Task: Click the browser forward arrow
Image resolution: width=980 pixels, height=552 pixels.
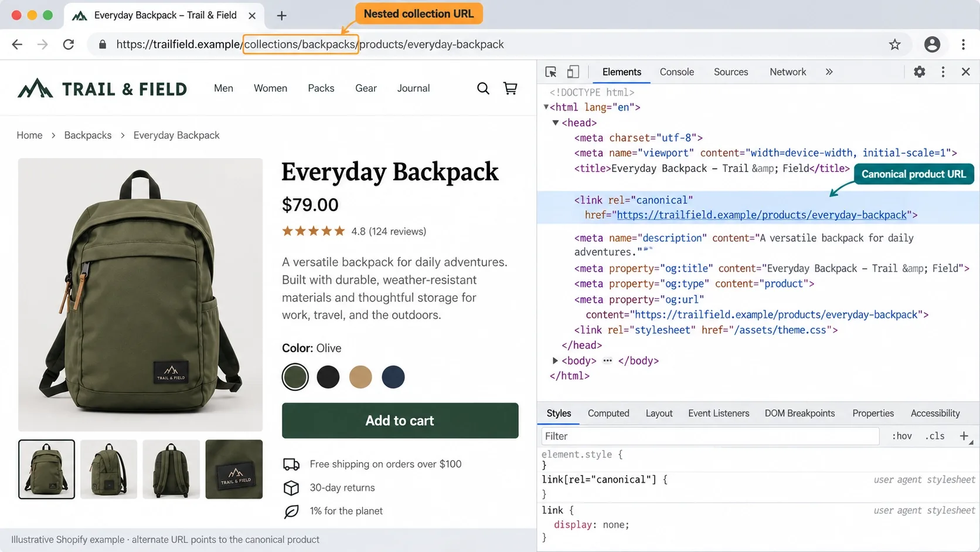Action: 43,45
